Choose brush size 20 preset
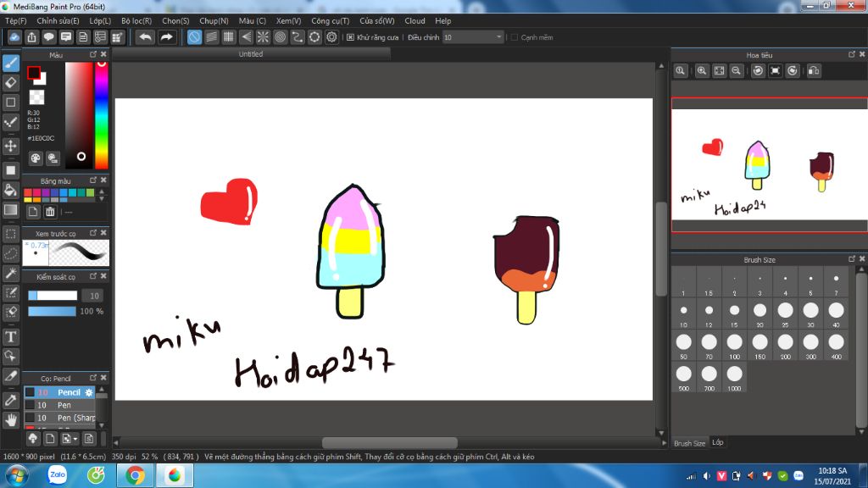Viewport: 868px width, 488px height. [759, 313]
